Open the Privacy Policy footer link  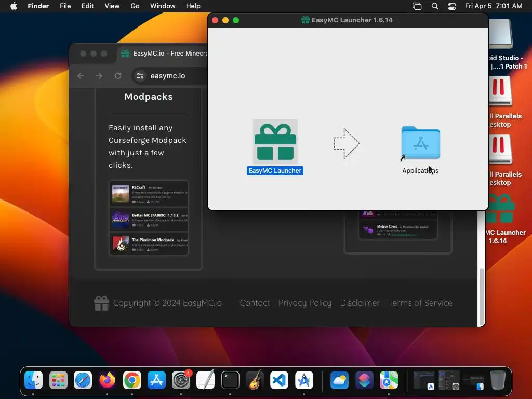point(304,303)
